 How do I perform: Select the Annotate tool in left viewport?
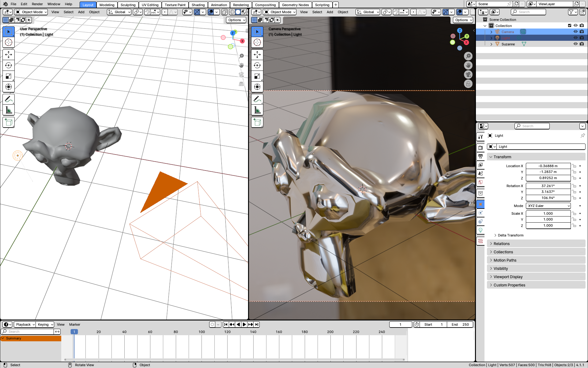tap(9, 99)
